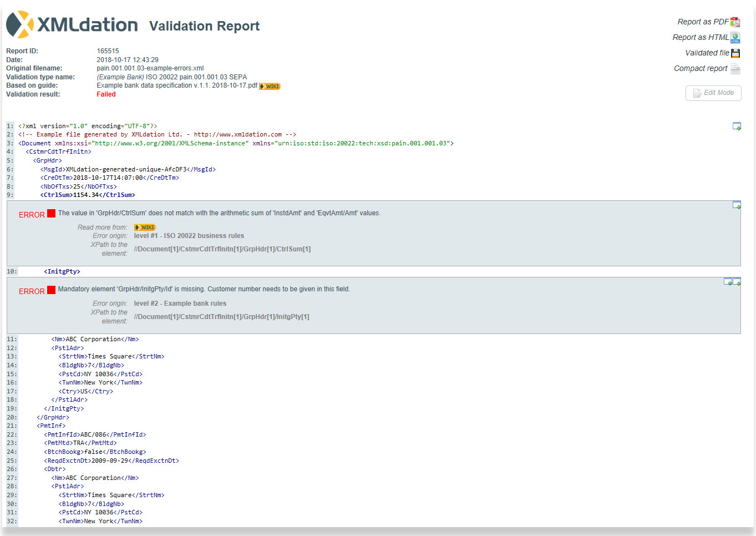Download report as HTML via HTML icon
This screenshot has height=536, width=756.
[735, 38]
